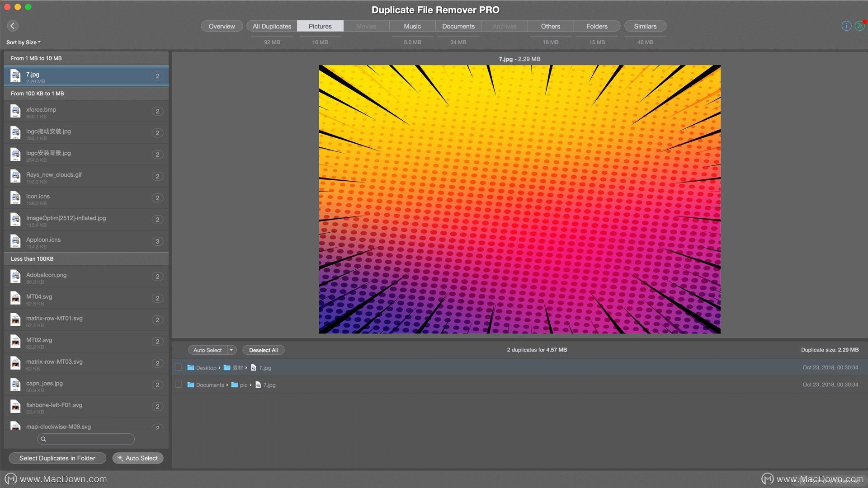This screenshot has height=488, width=868.
Task: Click the back navigation arrow icon
Action: pos(13,25)
